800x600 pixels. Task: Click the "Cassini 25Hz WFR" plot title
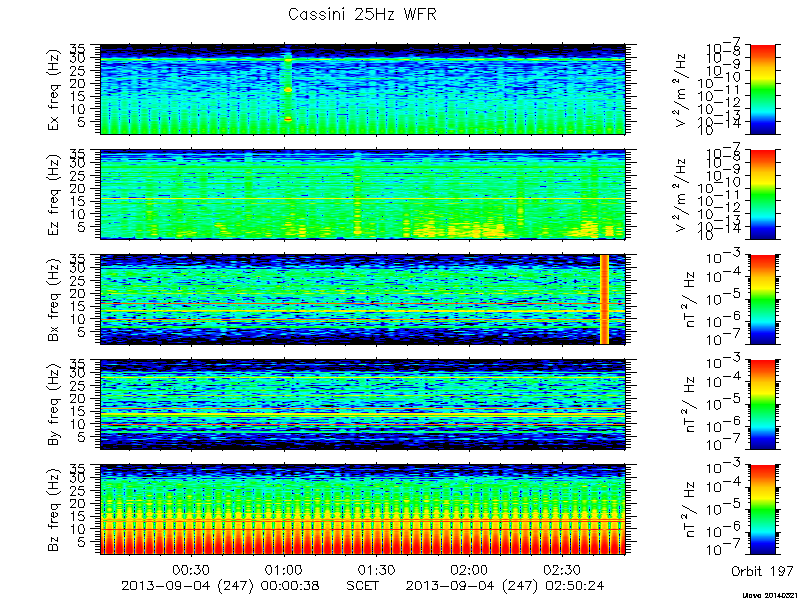click(362, 14)
